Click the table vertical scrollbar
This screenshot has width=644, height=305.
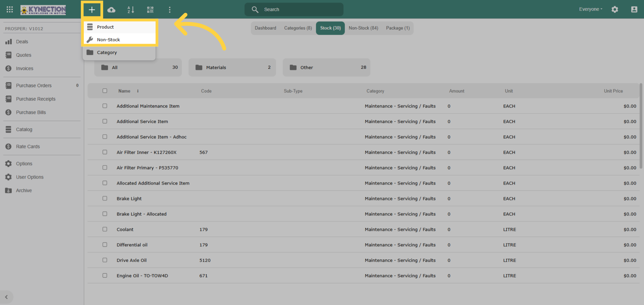[x=641, y=126]
